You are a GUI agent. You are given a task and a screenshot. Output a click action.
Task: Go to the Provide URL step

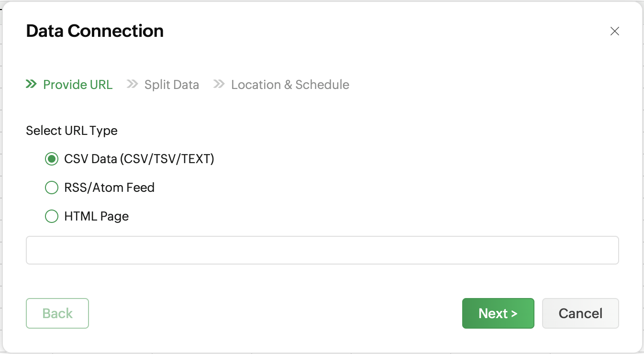(x=78, y=85)
